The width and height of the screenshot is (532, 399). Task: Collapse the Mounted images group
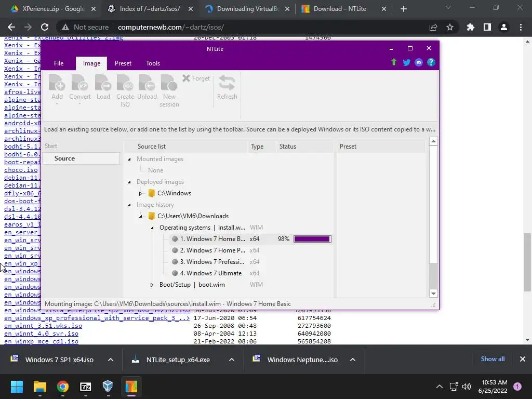coord(129,159)
